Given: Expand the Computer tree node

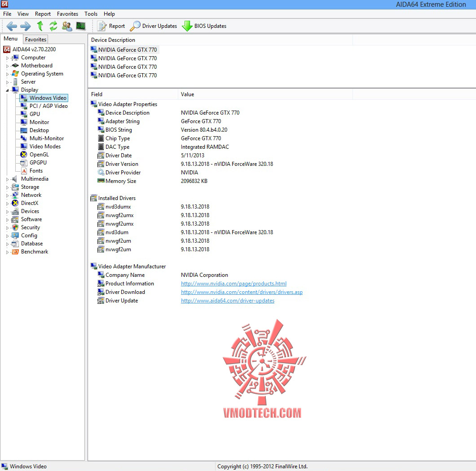Looking at the screenshot, I should (7, 58).
